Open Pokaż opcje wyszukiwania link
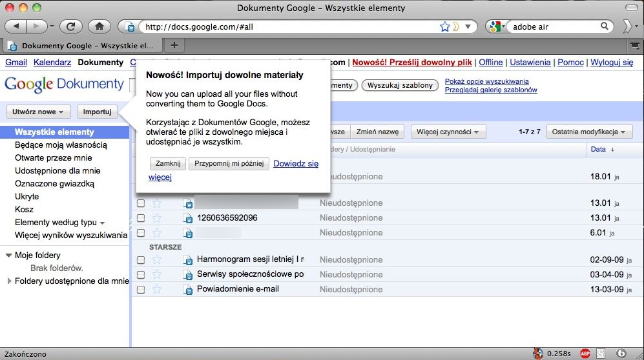644x360 pixels. pyautogui.click(x=486, y=81)
